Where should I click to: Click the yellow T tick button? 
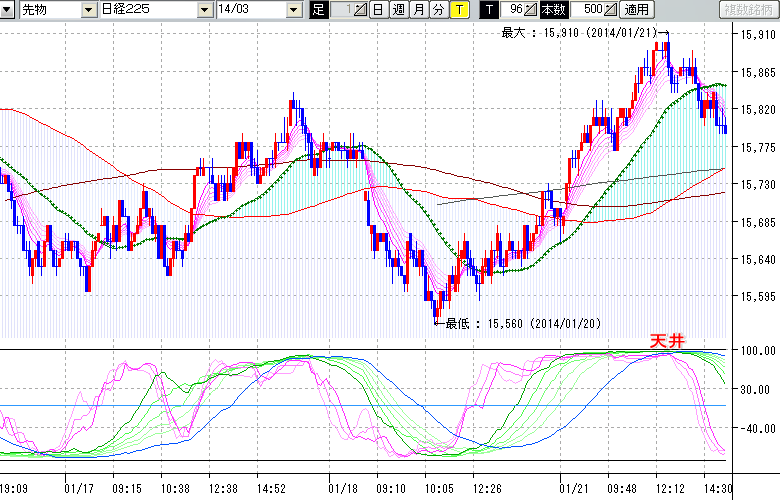point(459,10)
